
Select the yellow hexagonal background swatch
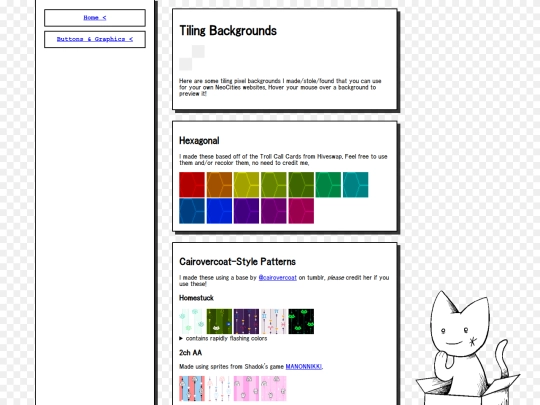pyautogui.click(x=246, y=185)
